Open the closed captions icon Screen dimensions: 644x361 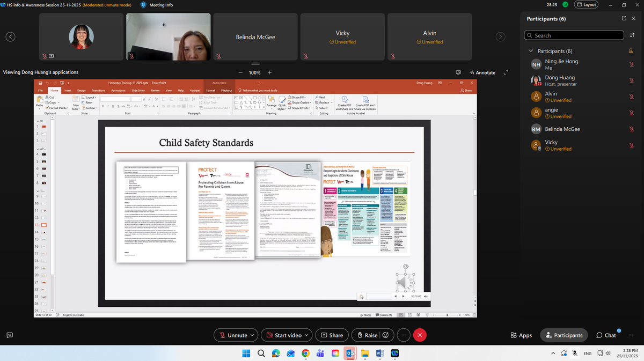click(x=10, y=335)
